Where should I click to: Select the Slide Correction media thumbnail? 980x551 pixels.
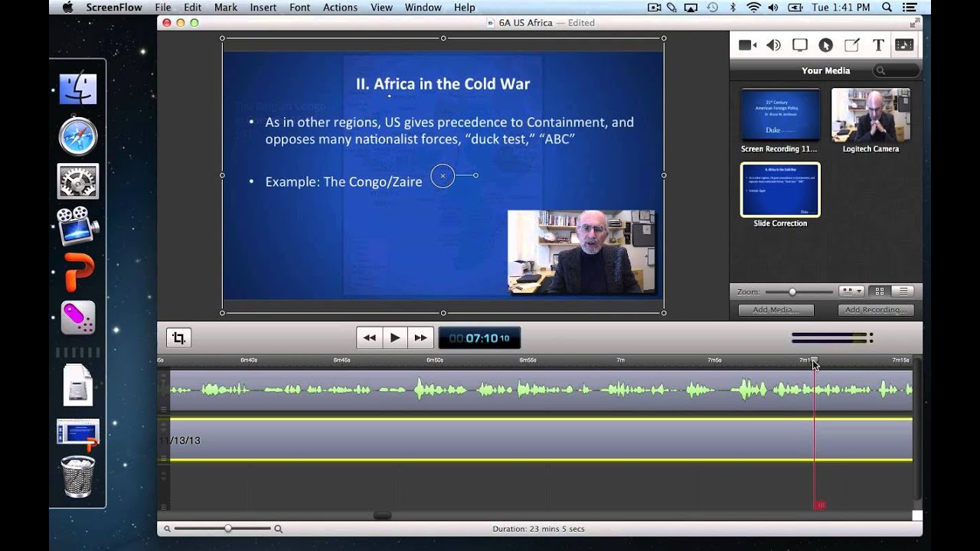pyautogui.click(x=780, y=189)
